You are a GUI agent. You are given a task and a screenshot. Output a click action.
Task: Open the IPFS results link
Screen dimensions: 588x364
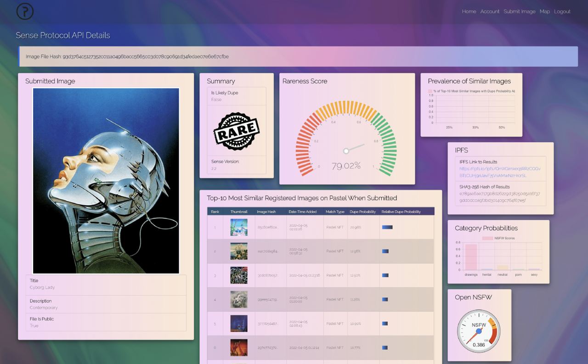tap(500, 172)
